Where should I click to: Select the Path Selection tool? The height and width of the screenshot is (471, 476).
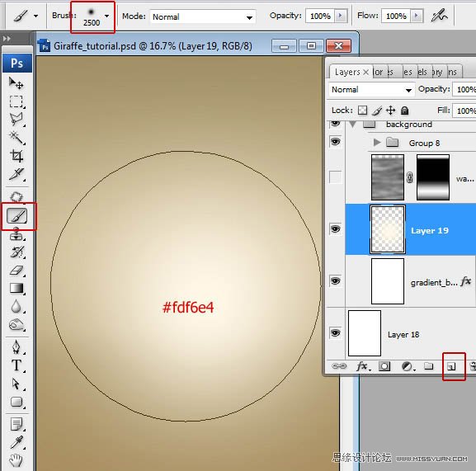point(16,384)
